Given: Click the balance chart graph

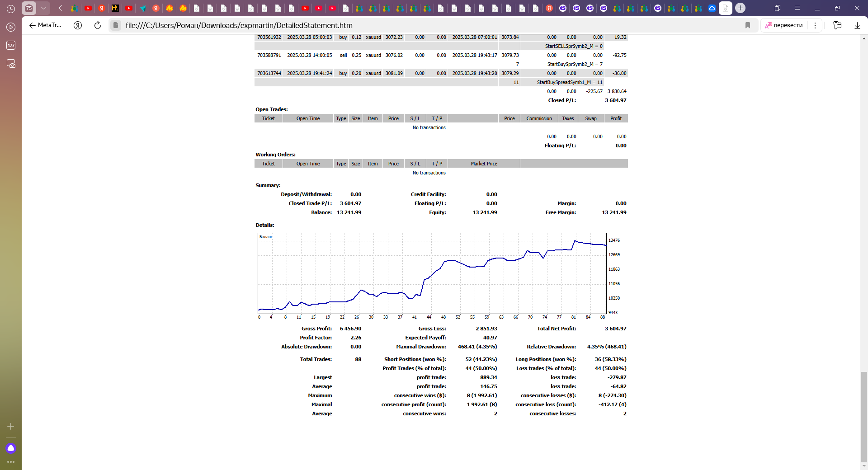Looking at the screenshot, I should click(x=432, y=273).
